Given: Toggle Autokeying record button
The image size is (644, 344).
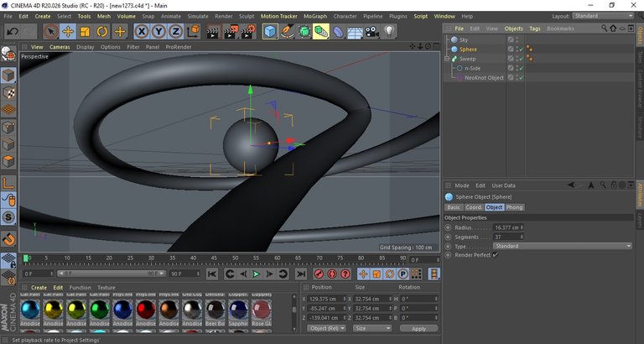Looking at the screenshot, I should click(332, 274).
